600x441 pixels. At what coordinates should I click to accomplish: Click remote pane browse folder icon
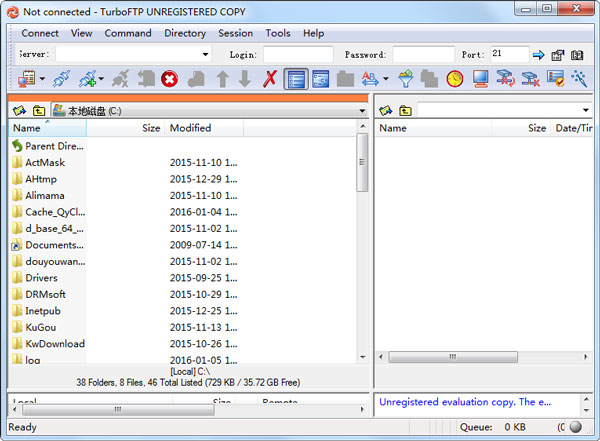click(386, 111)
